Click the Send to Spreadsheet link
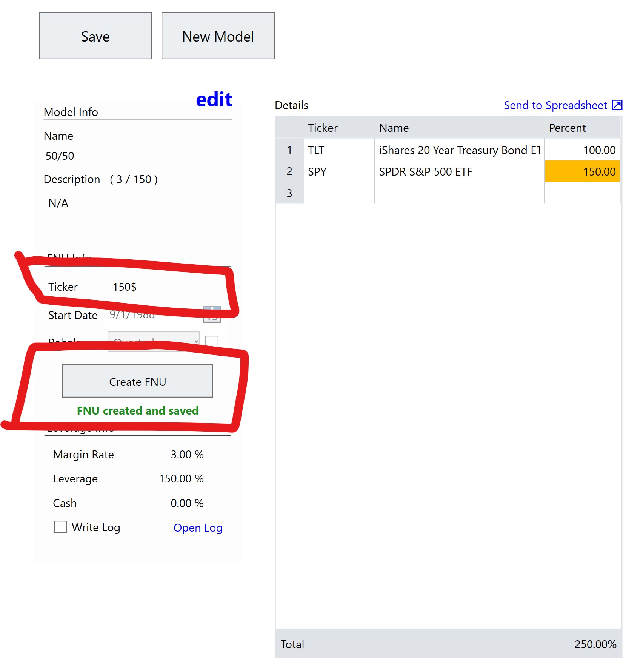 pos(555,105)
